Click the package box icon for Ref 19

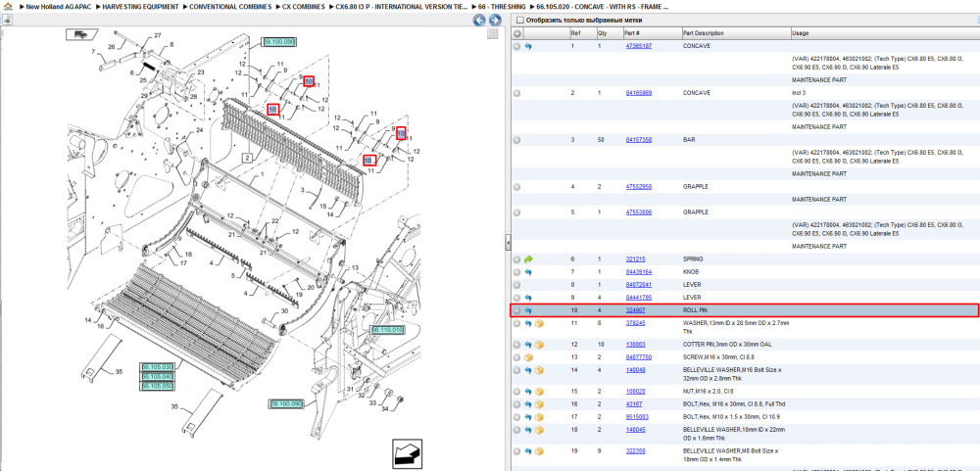pyautogui.click(x=539, y=451)
